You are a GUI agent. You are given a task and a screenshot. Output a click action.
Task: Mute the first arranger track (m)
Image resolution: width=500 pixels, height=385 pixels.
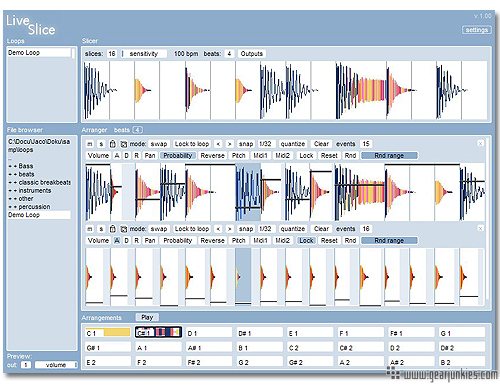pyautogui.click(x=90, y=144)
